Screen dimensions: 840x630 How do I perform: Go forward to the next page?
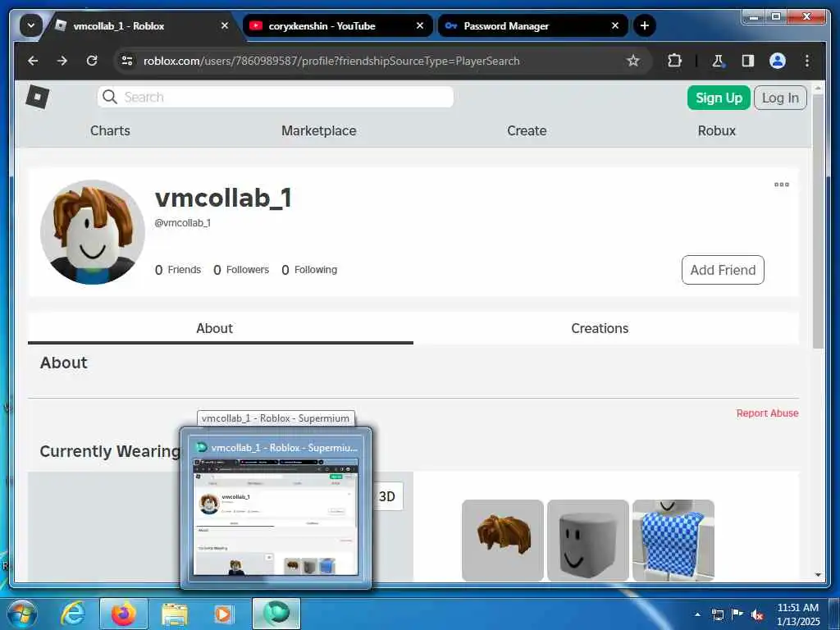pyautogui.click(x=62, y=61)
